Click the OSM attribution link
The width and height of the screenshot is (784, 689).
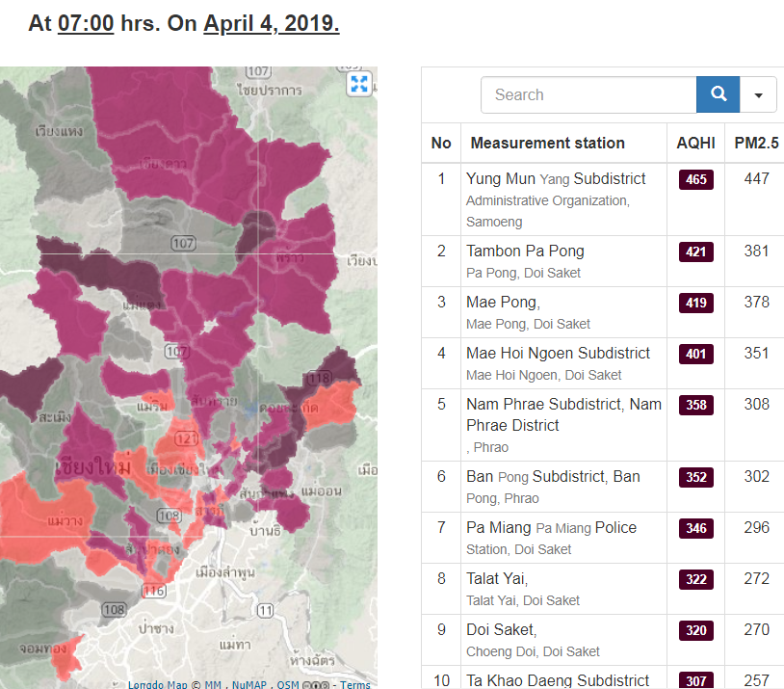(x=287, y=685)
